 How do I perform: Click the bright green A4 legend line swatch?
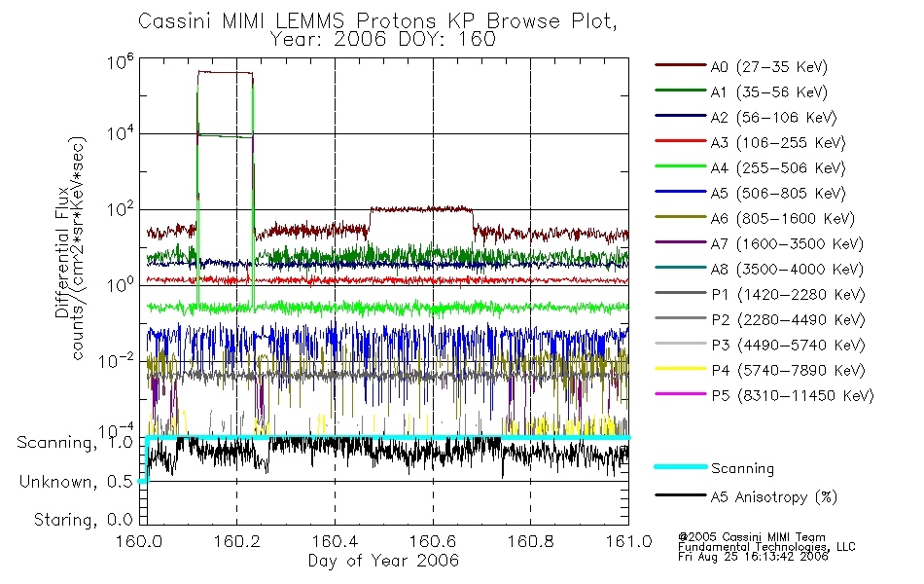pyautogui.click(x=681, y=166)
